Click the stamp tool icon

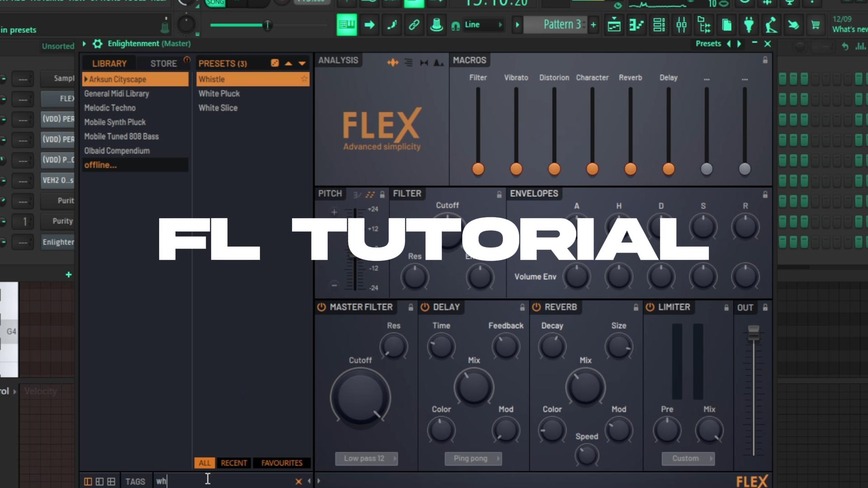pos(436,25)
